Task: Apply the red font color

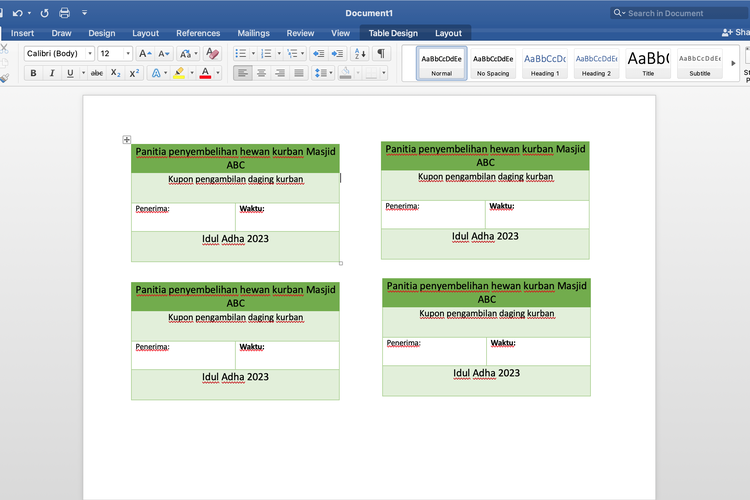Action: tap(205, 73)
